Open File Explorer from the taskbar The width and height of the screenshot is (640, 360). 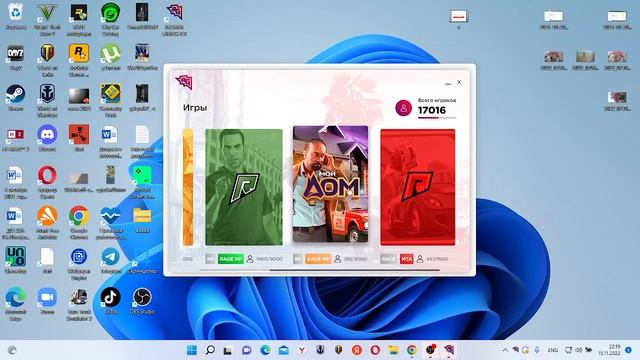point(393,350)
